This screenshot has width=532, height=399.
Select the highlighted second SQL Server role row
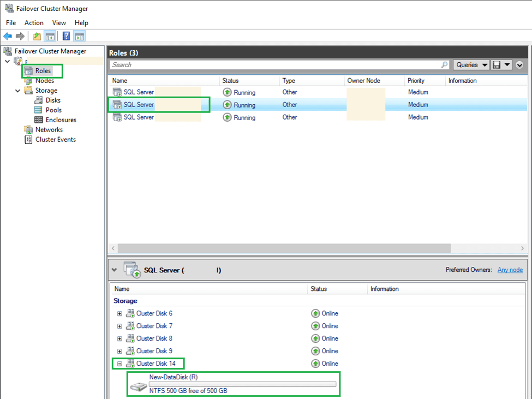pyautogui.click(x=318, y=105)
